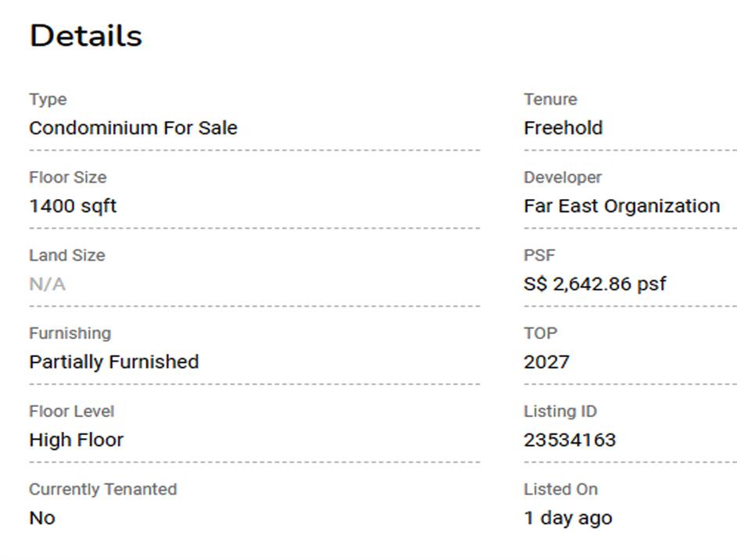The image size is (737, 560).
Task: Click the Currently Tenanted No value
Action: point(42,519)
